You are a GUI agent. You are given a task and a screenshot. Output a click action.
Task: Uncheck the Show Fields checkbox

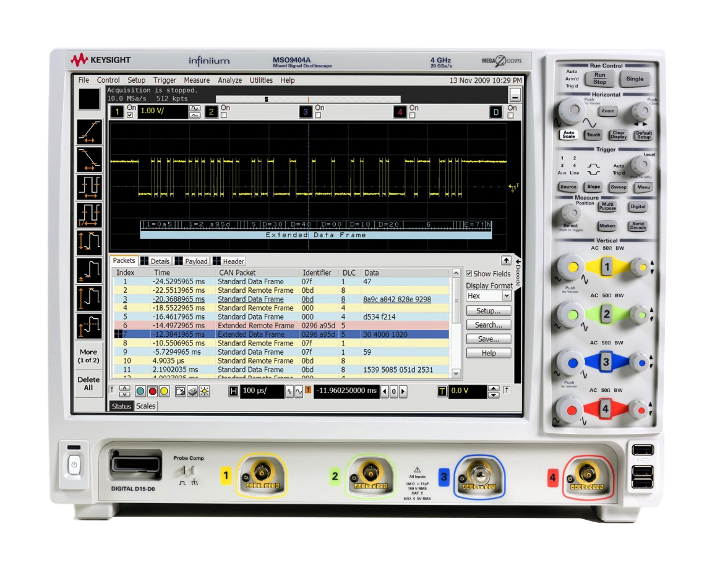point(469,274)
